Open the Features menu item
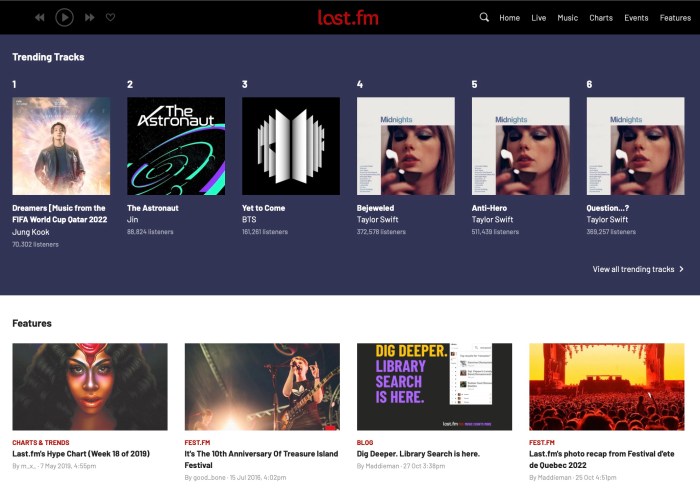700x493 pixels. point(675,18)
